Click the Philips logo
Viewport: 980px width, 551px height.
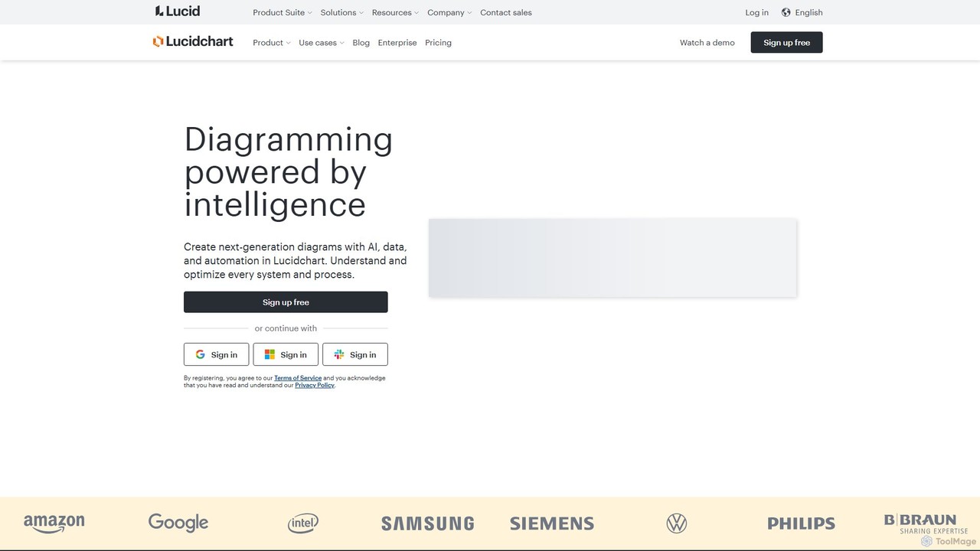tap(802, 523)
